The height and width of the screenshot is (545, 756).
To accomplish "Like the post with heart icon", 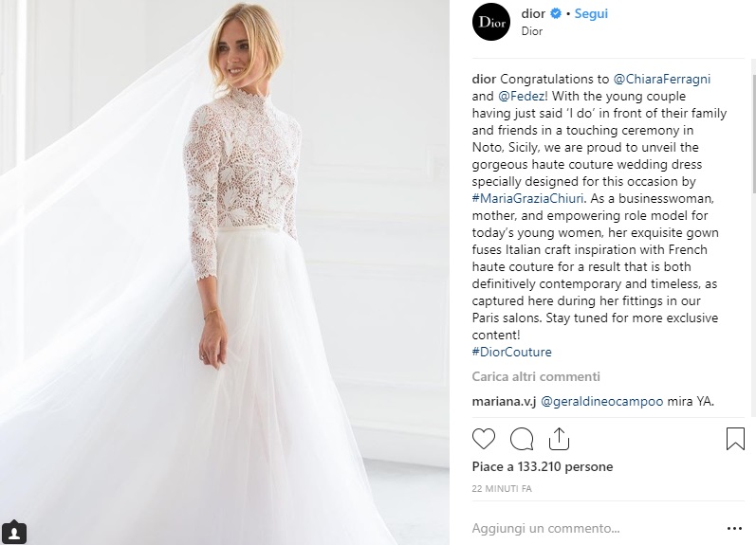I will click(x=483, y=439).
